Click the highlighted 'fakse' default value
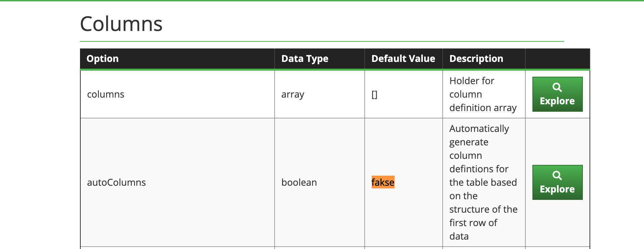This screenshot has width=644, height=249. click(383, 182)
